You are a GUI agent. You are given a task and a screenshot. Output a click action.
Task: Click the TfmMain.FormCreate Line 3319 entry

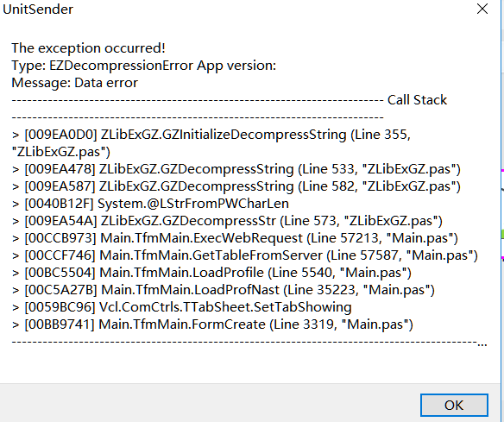tap(212, 324)
